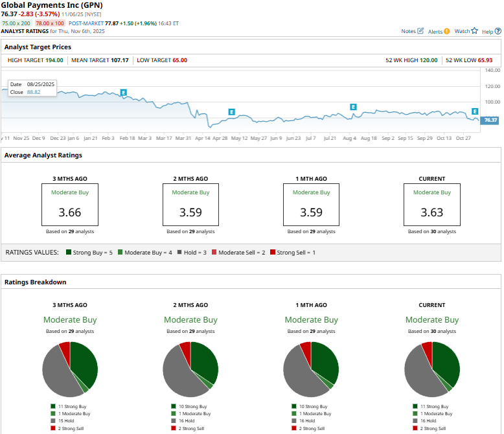The width and height of the screenshot is (504, 434).
Task: Open the Help question mark icon
Action: 498,31
